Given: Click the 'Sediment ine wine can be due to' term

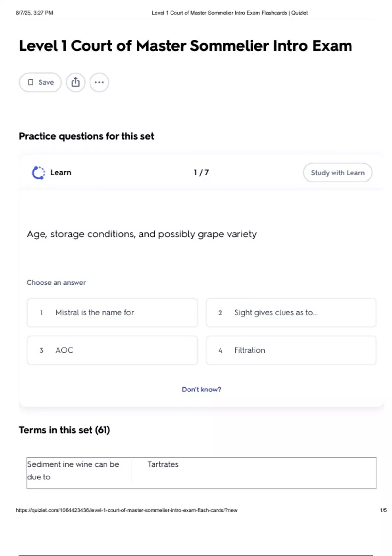Looking at the screenshot, I should [x=73, y=471].
